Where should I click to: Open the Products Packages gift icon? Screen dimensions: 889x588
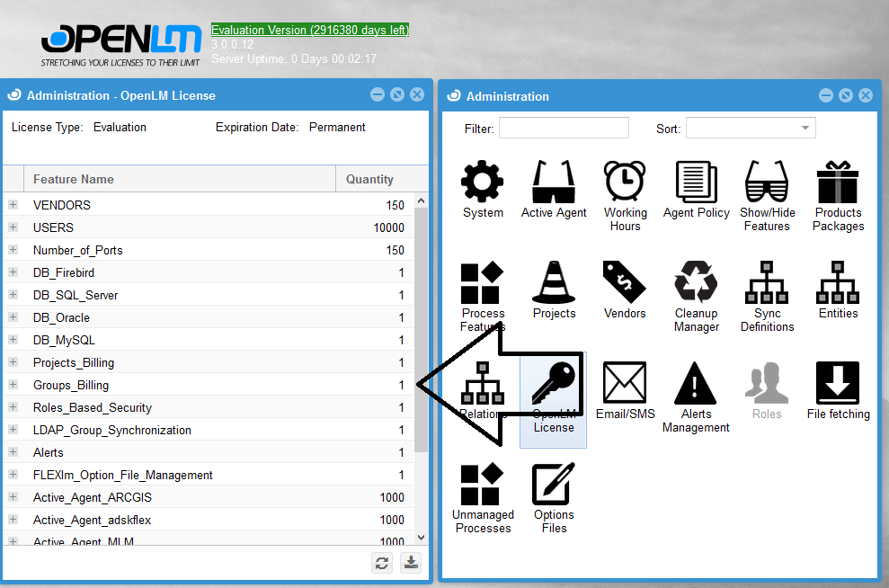(838, 183)
